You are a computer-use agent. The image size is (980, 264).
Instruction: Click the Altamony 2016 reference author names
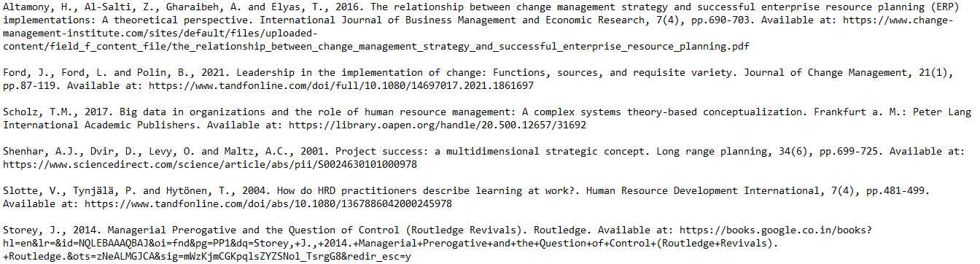pyautogui.click(x=162, y=7)
